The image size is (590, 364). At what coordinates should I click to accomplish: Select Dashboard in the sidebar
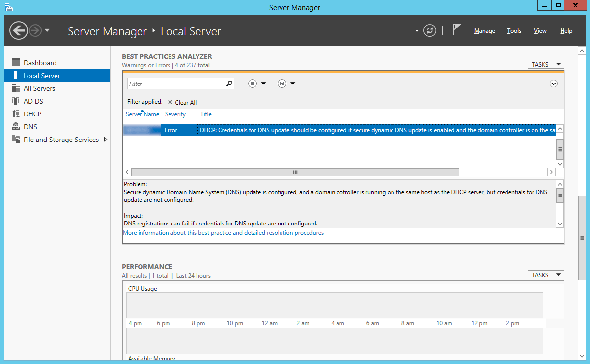pos(57,63)
